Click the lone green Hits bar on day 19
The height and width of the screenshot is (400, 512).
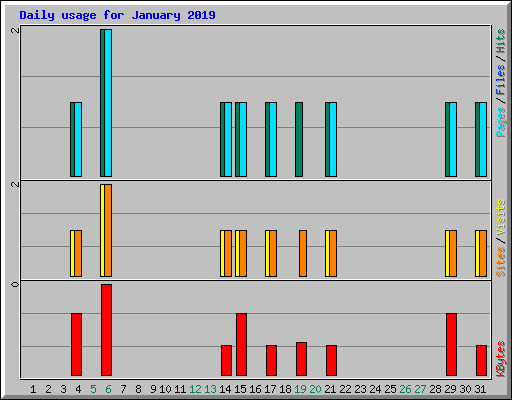(299, 139)
